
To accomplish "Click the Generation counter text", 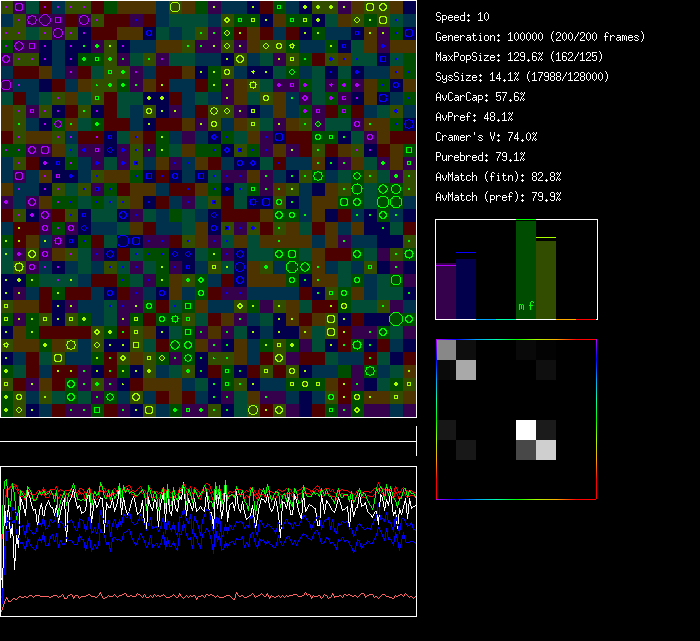I will coord(540,37).
